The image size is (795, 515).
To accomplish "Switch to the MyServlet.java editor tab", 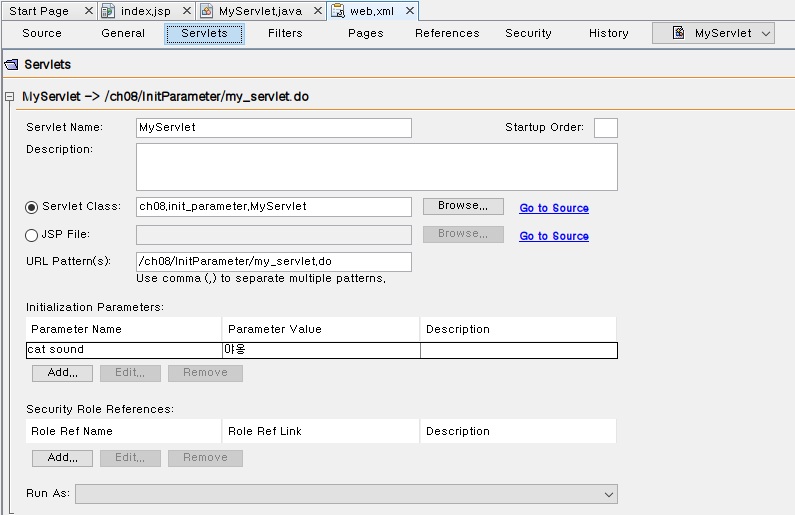I will [260, 11].
